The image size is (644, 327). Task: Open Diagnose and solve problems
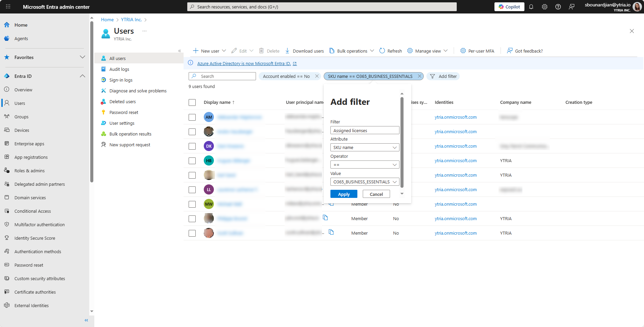click(139, 91)
